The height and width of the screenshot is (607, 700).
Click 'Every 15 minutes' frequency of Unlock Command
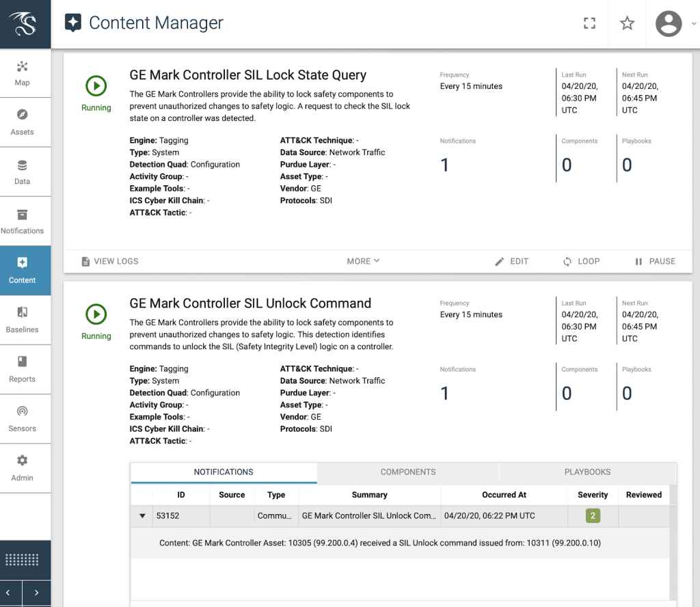(471, 314)
